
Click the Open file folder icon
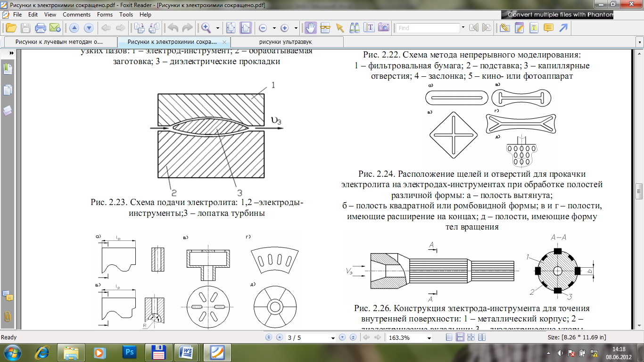12,28
